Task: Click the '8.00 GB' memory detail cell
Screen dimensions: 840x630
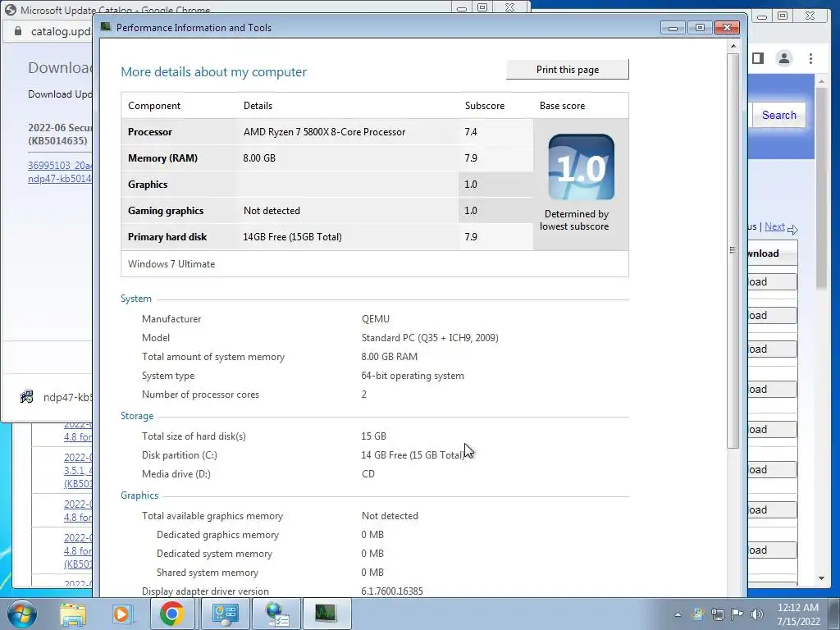Action: point(259,158)
